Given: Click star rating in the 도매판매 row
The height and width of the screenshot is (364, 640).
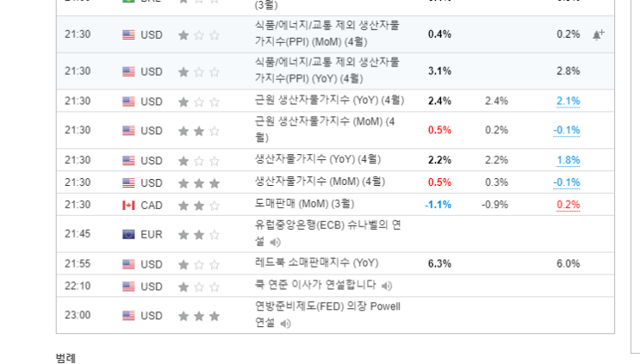Looking at the screenshot, I should 198,205.
